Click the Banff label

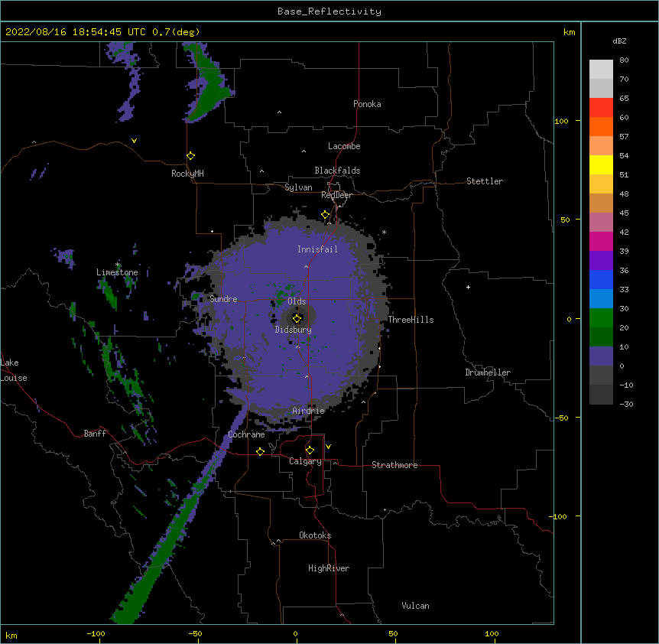pyautogui.click(x=95, y=434)
